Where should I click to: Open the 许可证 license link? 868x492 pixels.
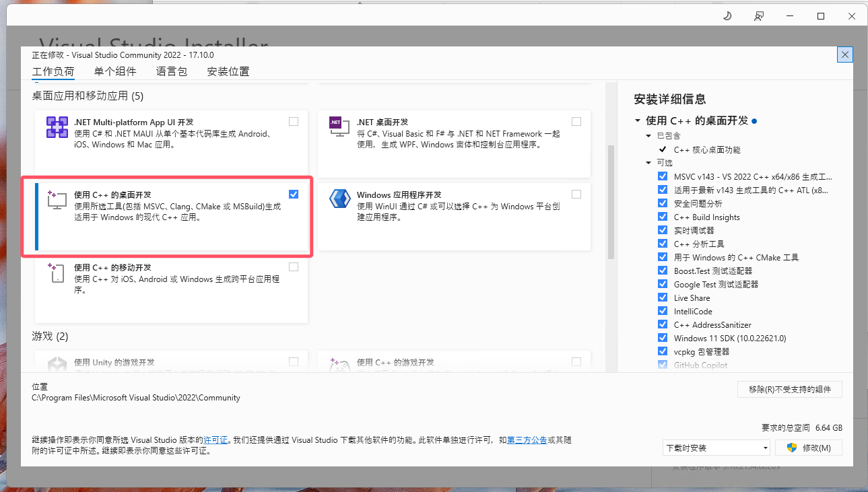click(x=215, y=440)
